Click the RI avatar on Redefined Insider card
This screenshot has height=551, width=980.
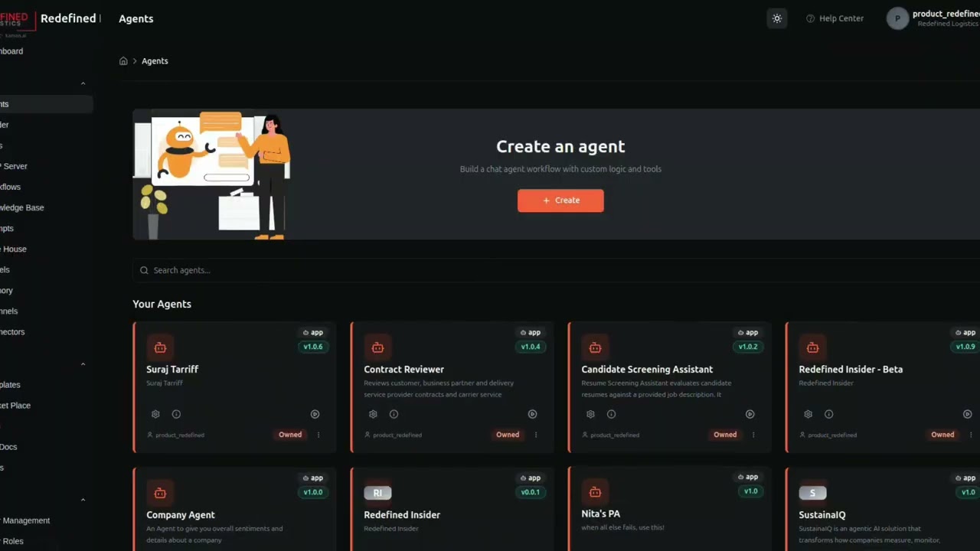point(377,493)
